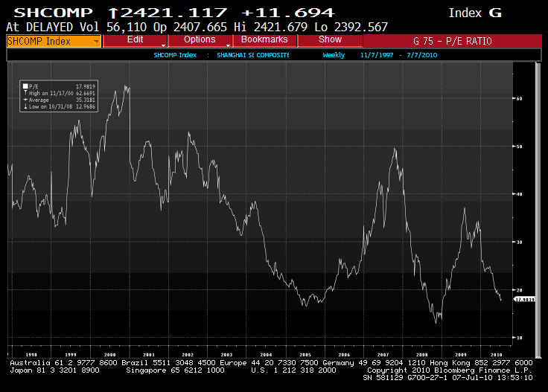Expand the Edit menu arrow
Screen dimensions: 548x392
[163, 45]
